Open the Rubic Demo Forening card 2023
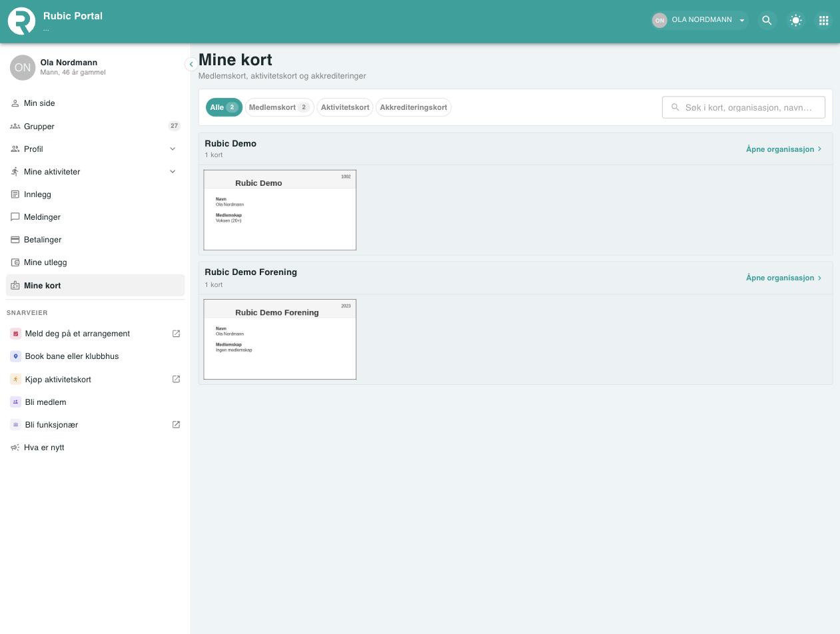Image resolution: width=840 pixels, height=634 pixels. pos(280,339)
